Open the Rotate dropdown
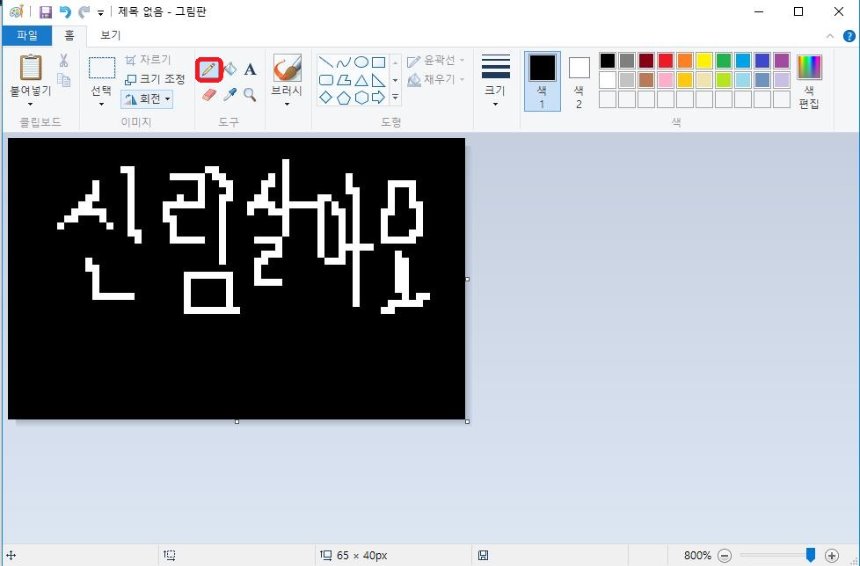 [146, 99]
